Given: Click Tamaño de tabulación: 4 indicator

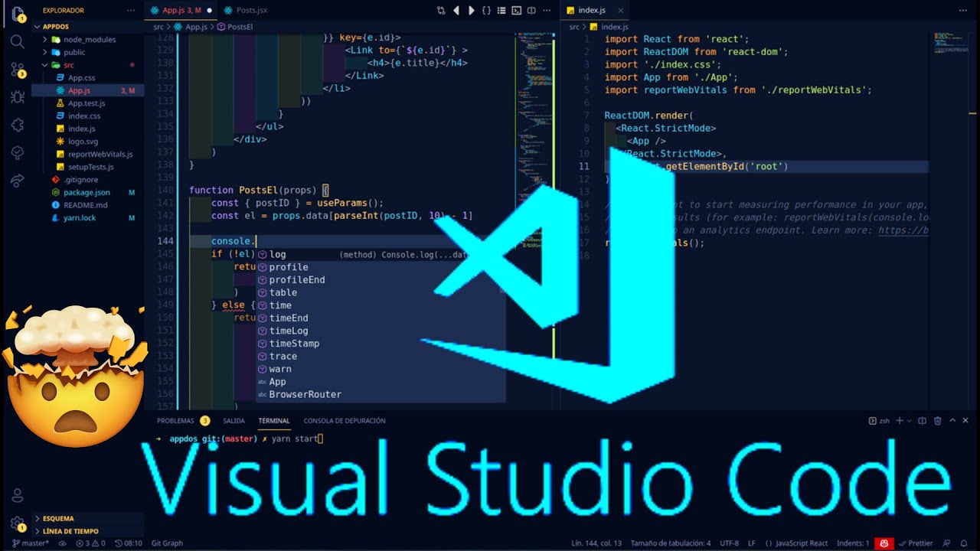Looking at the screenshot, I should pos(671,543).
